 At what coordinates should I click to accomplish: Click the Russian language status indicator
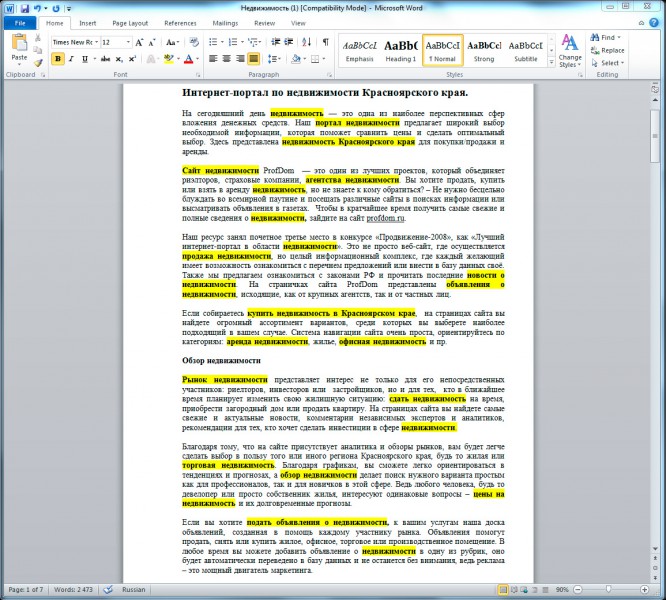(134, 589)
